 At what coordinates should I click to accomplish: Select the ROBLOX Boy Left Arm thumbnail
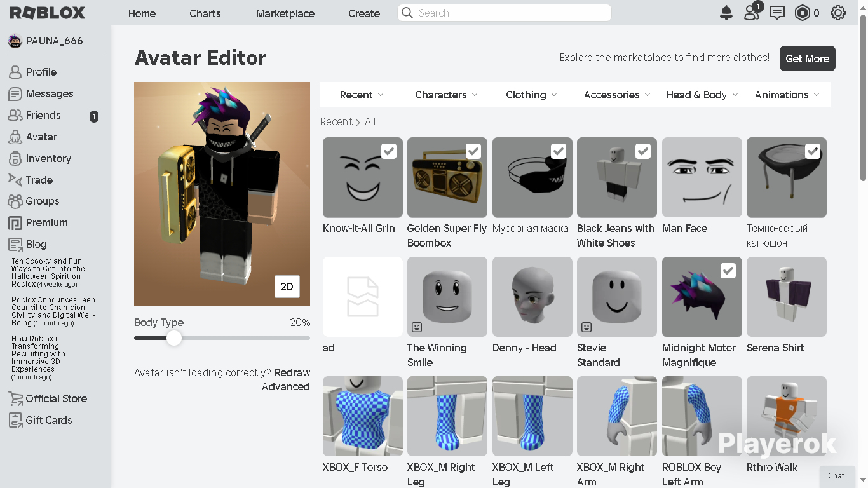[702, 416]
